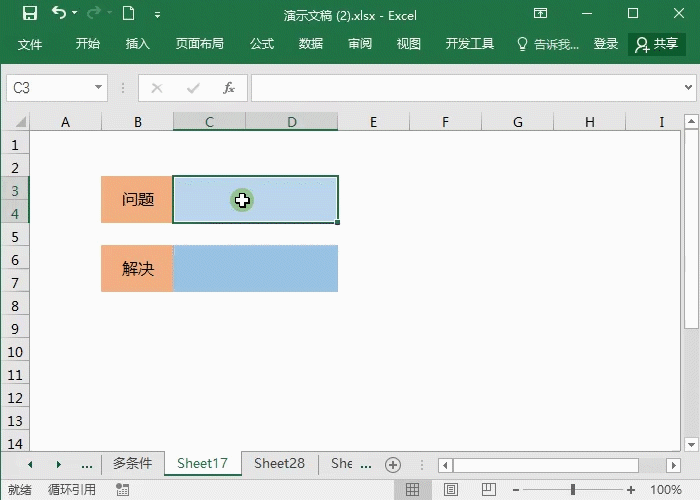Open Ribbon Display Options icon
The height and width of the screenshot is (500, 700).
tap(540, 13)
